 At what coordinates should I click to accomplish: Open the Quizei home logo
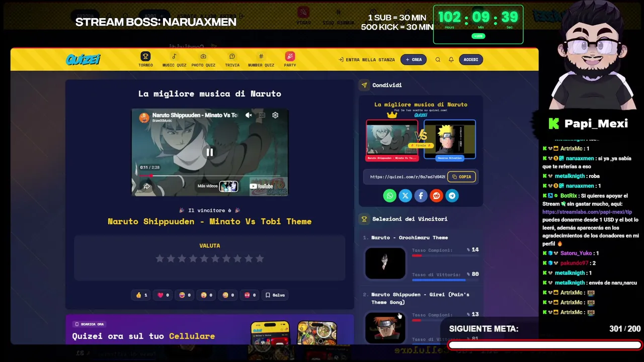click(83, 59)
